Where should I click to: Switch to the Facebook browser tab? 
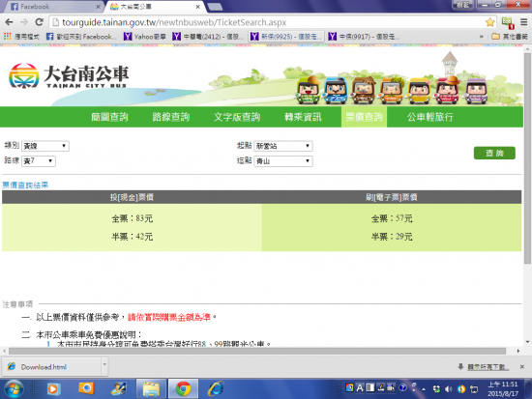(x=54, y=7)
